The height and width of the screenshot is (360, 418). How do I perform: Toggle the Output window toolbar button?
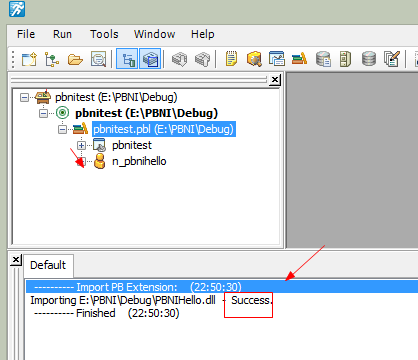pos(150,59)
